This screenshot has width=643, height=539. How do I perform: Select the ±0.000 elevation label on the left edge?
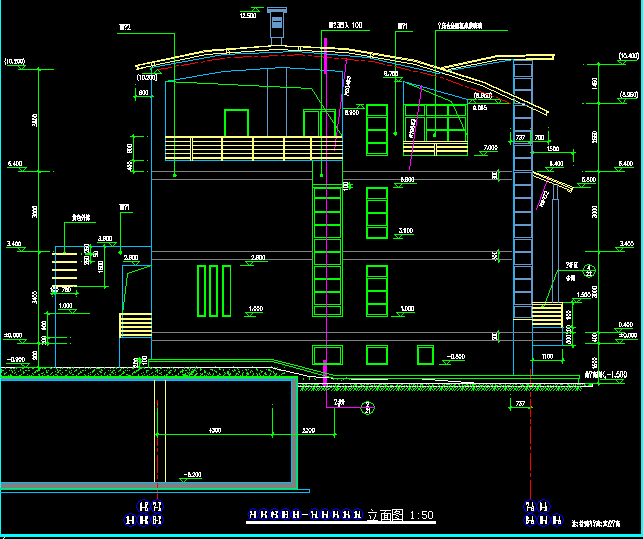[x=14, y=335]
